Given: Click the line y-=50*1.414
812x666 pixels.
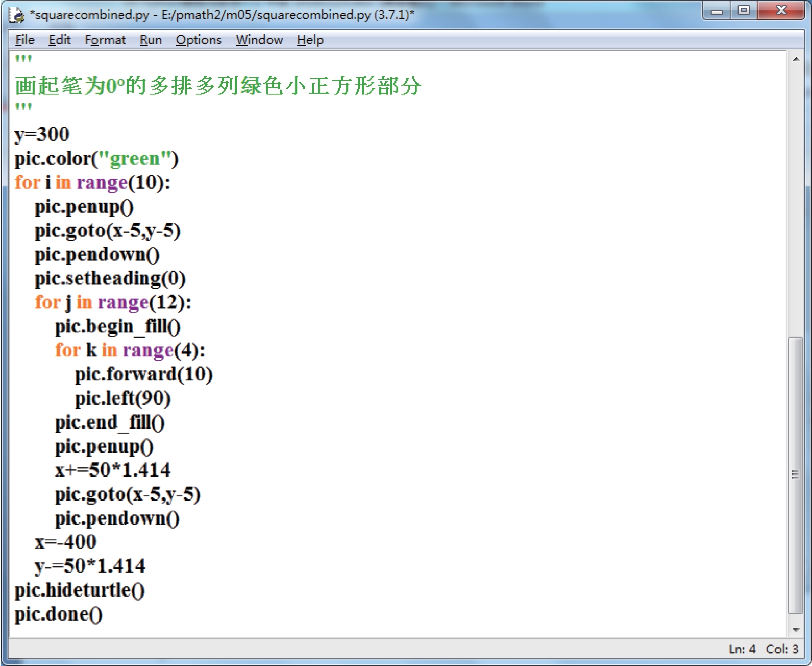Looking at the screenshot, I should pos(90,566).
